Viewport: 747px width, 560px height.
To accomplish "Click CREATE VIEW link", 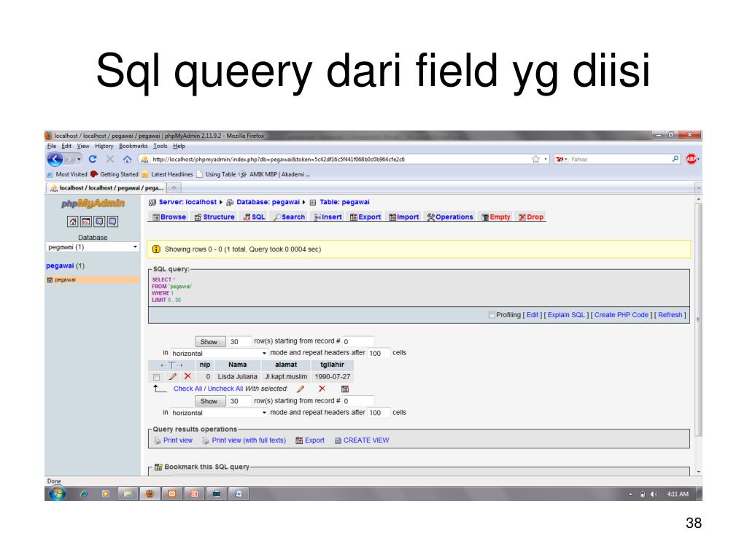I will [366, 440].
